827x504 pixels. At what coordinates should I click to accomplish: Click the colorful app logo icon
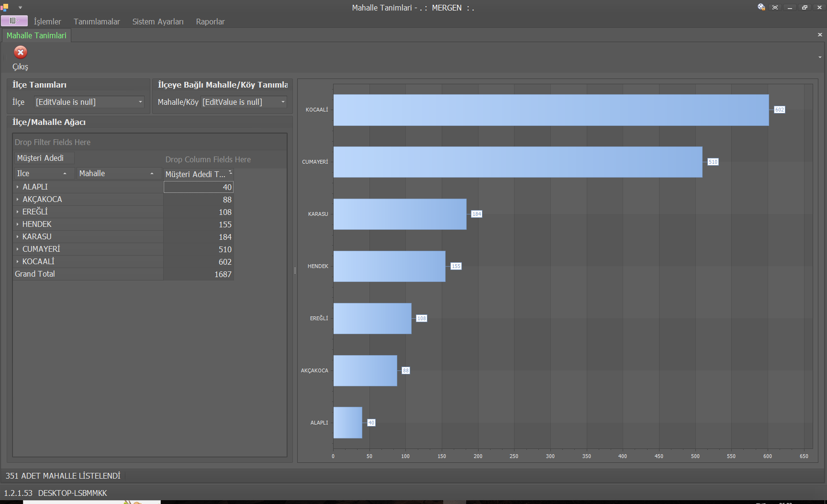click(5, 7)
